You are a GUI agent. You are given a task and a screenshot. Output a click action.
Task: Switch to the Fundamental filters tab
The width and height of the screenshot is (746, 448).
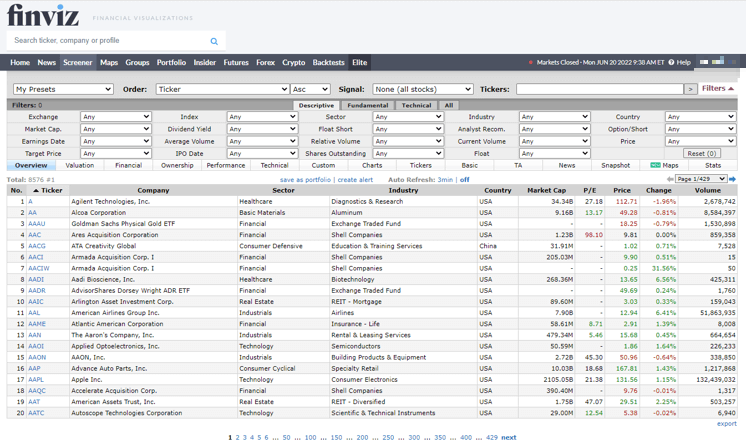coord(368,106)
